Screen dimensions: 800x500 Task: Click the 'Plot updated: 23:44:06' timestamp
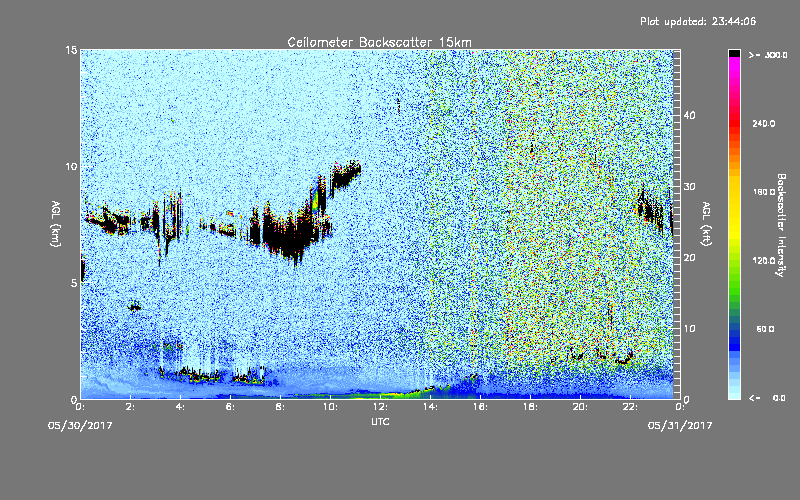pyautogui.click(x=698, y=21)
